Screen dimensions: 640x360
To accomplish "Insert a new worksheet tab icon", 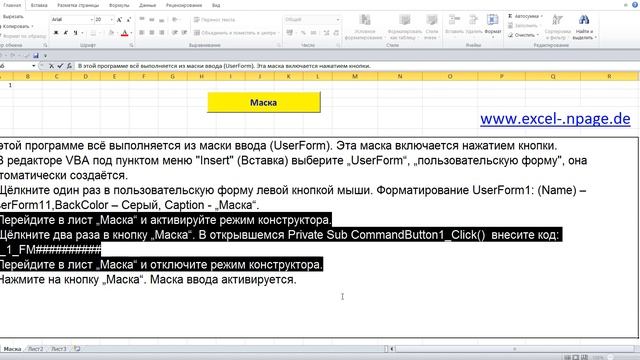I will coord(77,349).
